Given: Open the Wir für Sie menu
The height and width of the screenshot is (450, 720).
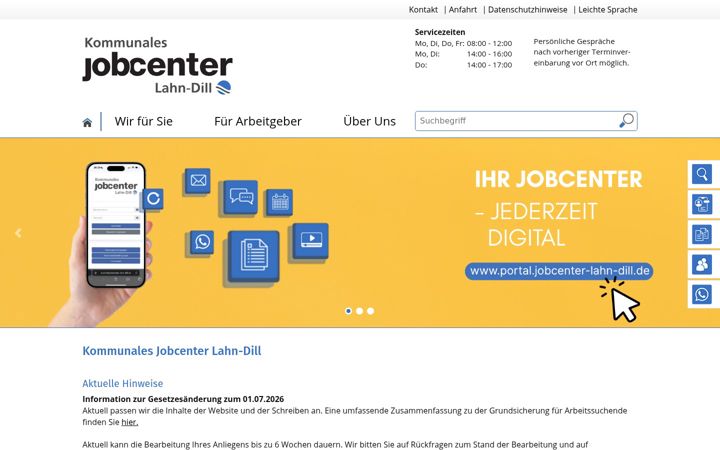Looking at the screenshot, I should click(144, 121).
